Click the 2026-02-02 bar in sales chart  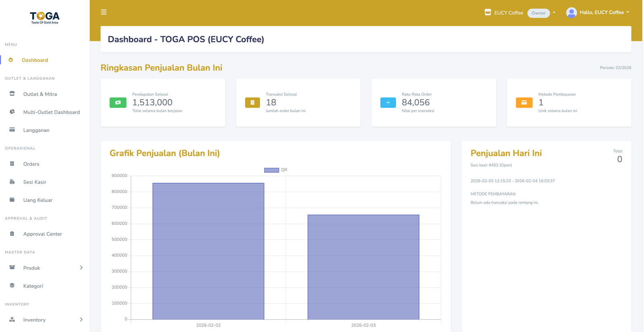click(x=208, y=252)
